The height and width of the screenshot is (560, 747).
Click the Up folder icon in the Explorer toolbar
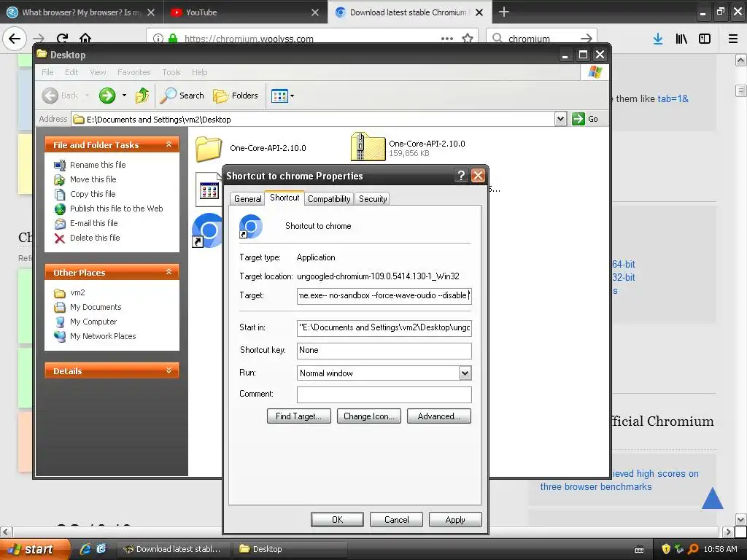point(142,96)
